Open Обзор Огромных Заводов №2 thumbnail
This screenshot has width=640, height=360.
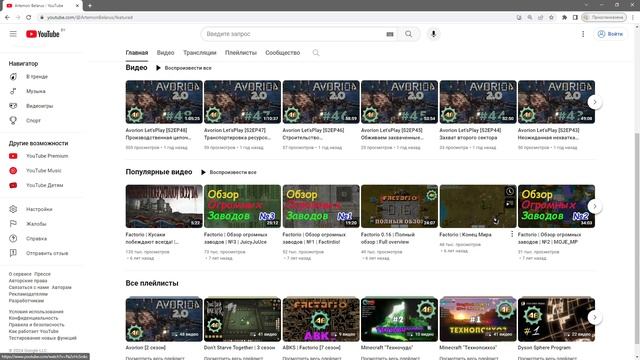tap(556, 206)
